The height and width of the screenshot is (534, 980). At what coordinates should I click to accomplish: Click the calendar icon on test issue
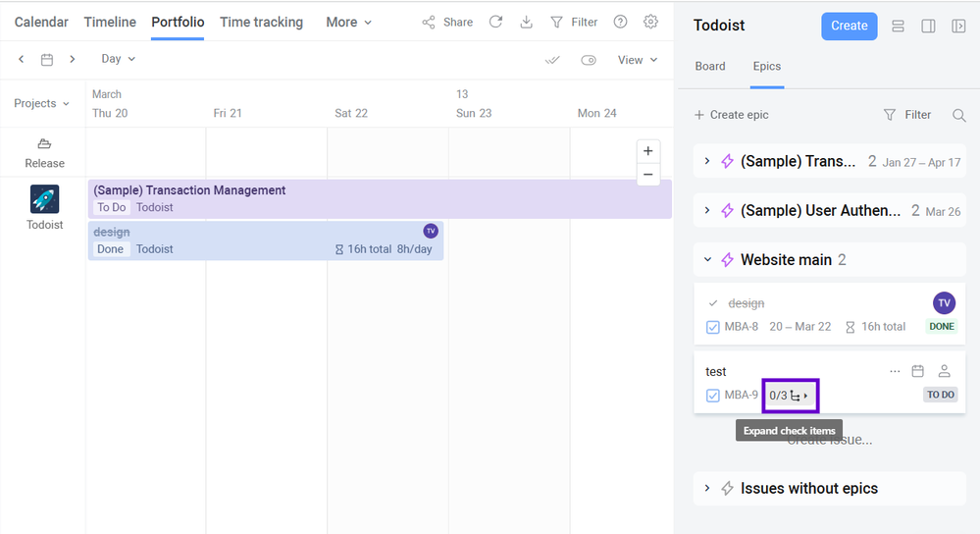point(917,371)
